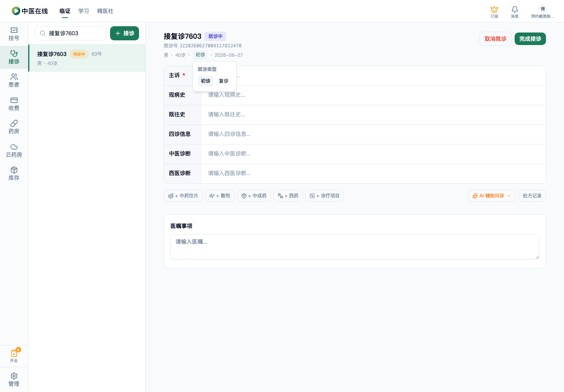Screen dimensions: 564x392
Task: Click the 既往史 input field
Action: tap(373, 115)
